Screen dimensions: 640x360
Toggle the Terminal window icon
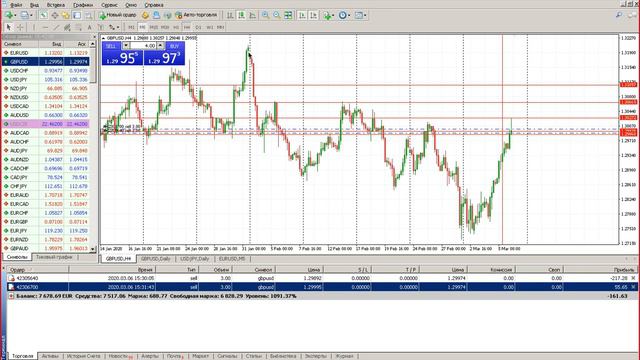(x=77, y=16)
